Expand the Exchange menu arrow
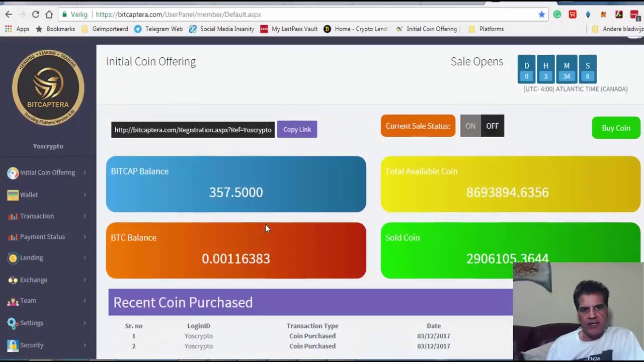 pyautogui.click(x=85, y=280)
